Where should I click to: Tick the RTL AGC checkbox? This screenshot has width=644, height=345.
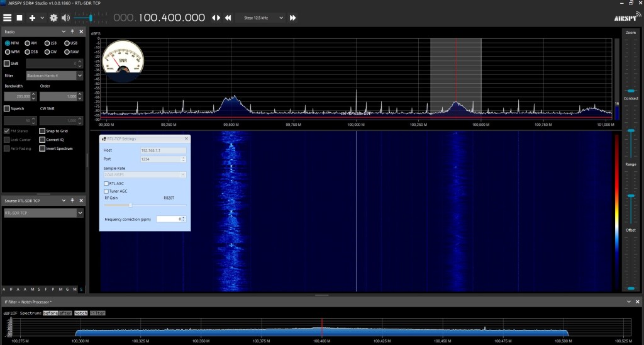pos(106,183)
